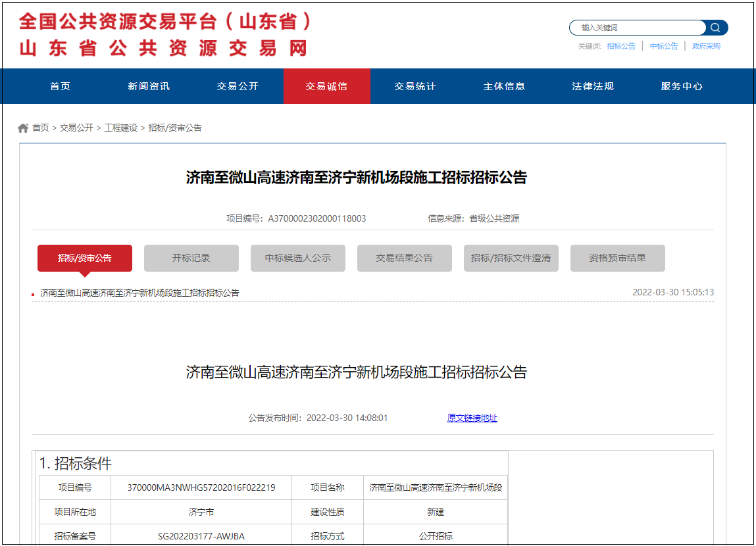
Task: Switch to the 中标候选人公示 tab
Action: coord(298,258)
